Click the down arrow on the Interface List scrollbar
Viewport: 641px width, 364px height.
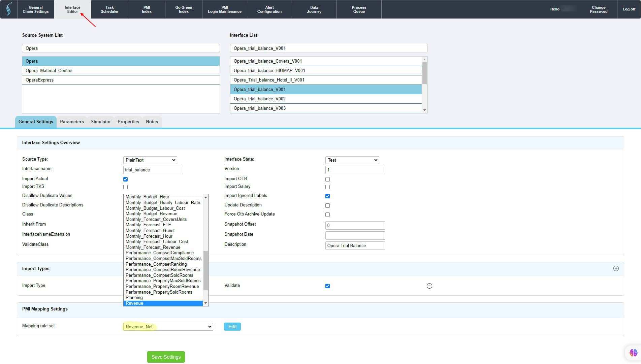[x=424, y=110]
